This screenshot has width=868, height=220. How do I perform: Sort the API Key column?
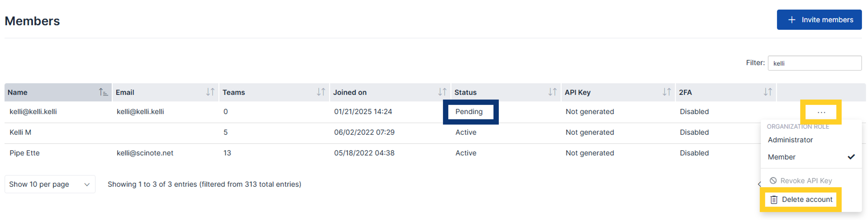click(x=667, y=92)
